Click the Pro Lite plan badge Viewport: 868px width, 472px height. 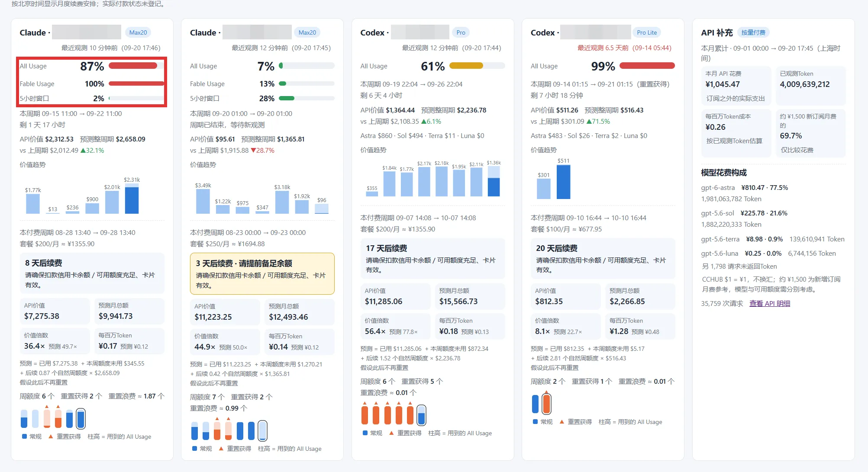click(647, 32)
